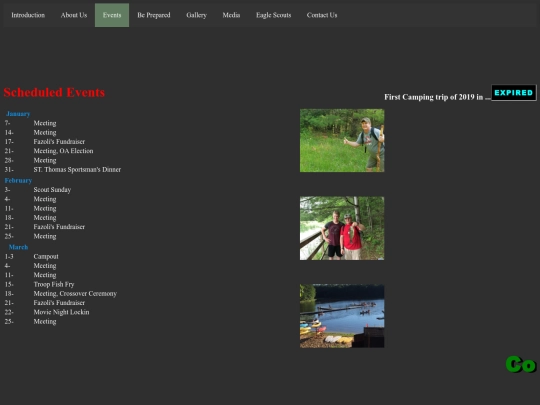Select 'ST. Thomas Sportsman's Dinner' entry

77,169
